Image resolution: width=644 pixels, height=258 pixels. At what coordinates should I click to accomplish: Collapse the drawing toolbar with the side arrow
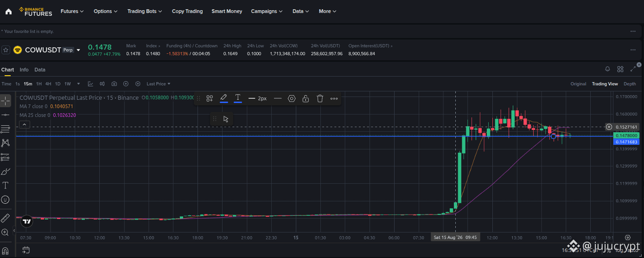14,231
